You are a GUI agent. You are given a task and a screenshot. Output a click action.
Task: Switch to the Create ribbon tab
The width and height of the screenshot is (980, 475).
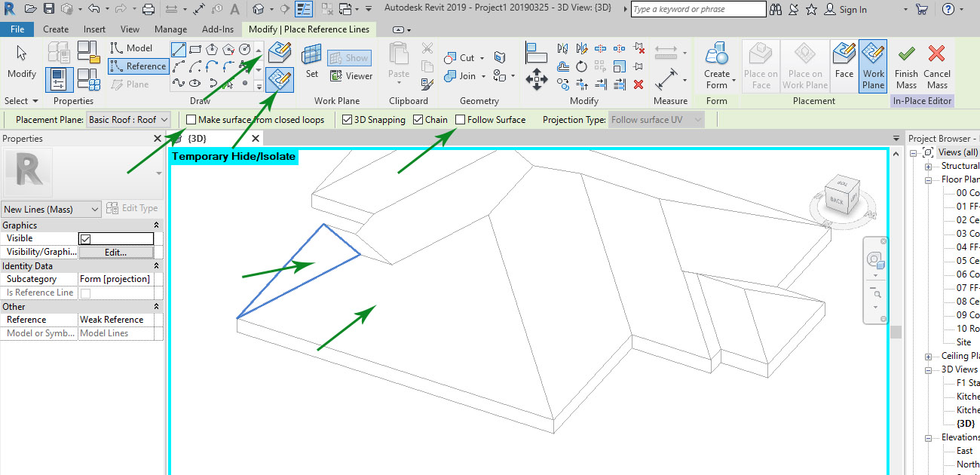pyautogui.click(x=56, y=29)
